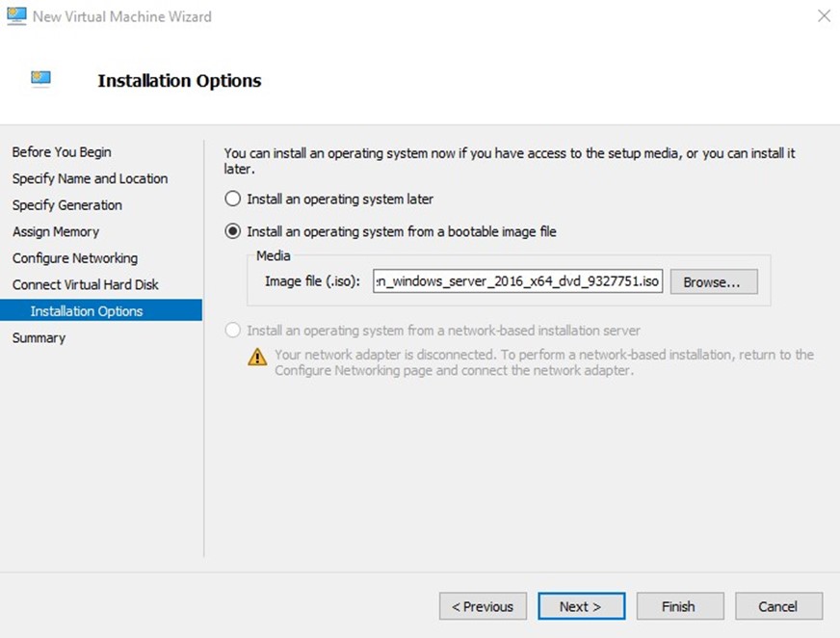The height and width of the screenshot is (638, 840).
Task: Click the wizard icon in title bar
Action: pos(16,15)
